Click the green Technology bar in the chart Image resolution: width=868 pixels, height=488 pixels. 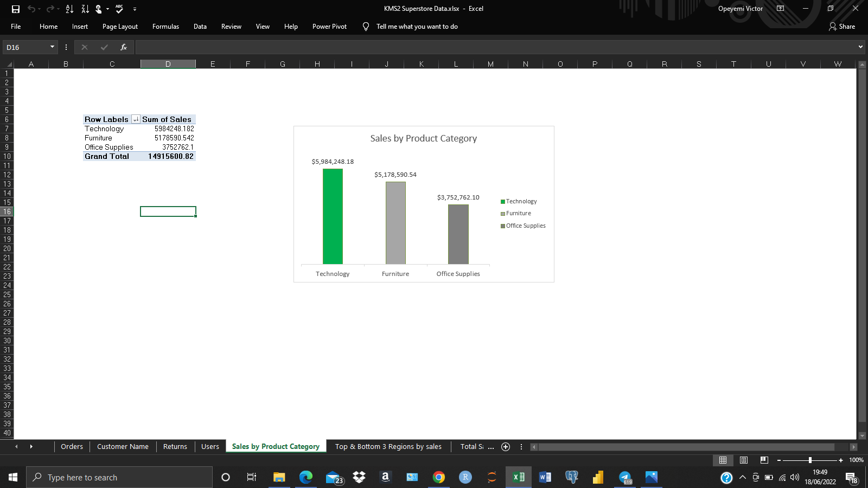pos(333,217)
